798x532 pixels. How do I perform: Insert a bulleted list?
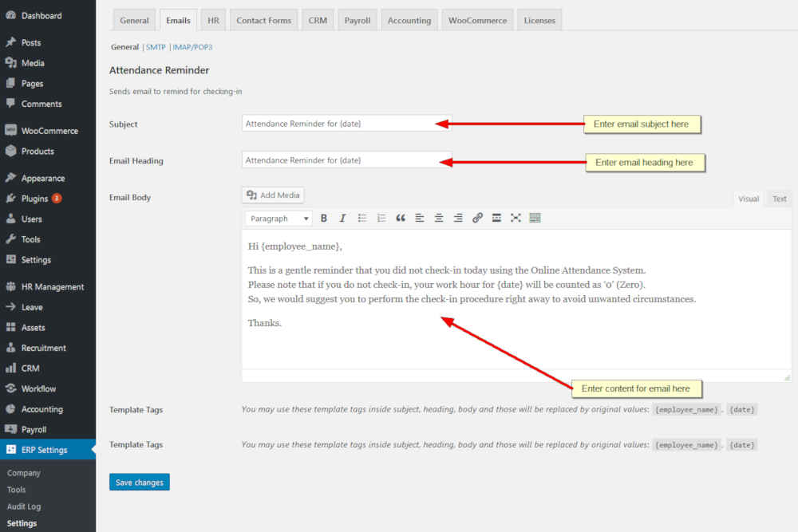click(x=362, y=218)
